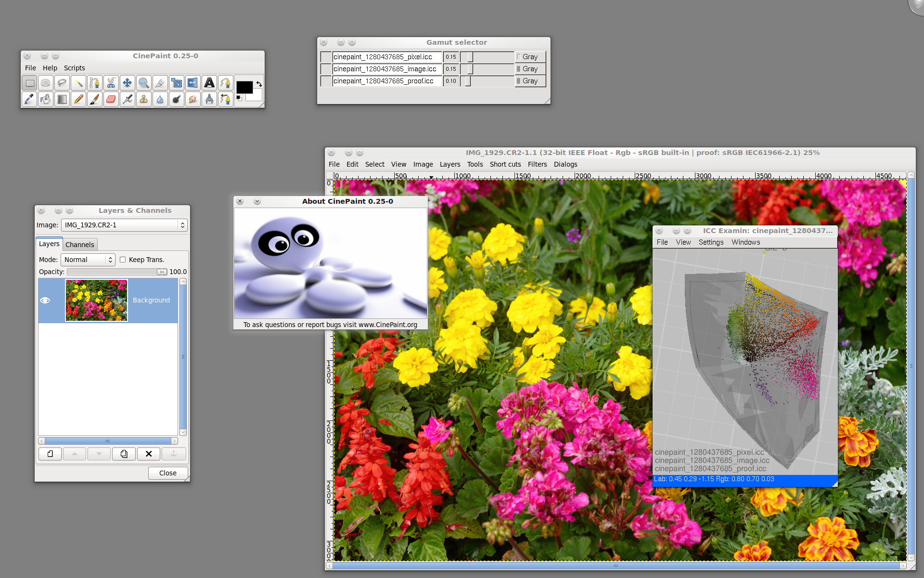The width and height of the screenshot is (924, 578).
Task: Open the Scripts menu in toolbox
Action: 74,68
